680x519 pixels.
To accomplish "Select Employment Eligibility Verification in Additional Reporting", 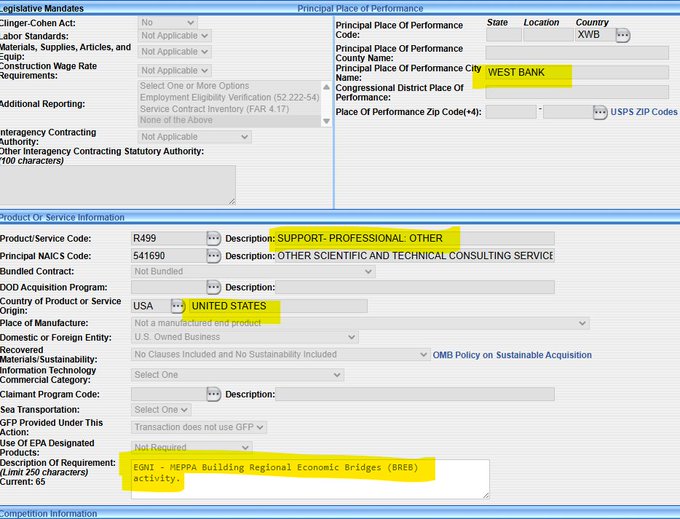I will pos(229,97).
